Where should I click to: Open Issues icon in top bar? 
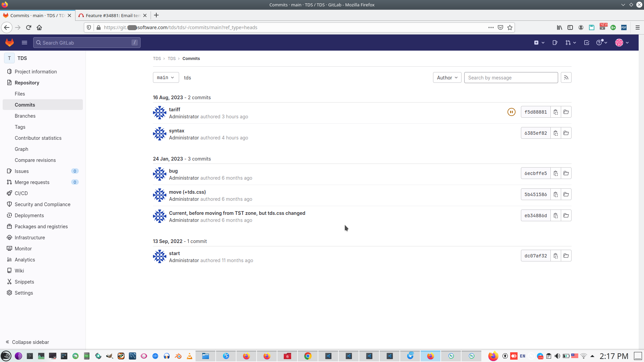[x=555, y=43]
